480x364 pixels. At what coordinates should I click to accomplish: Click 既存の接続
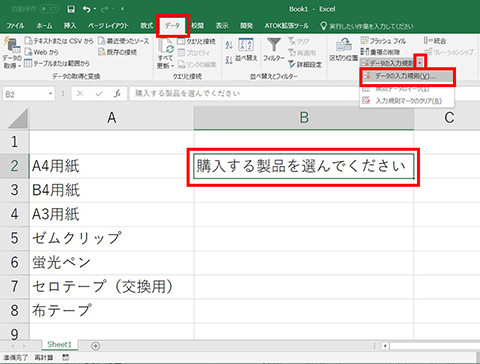coord(118,52)
